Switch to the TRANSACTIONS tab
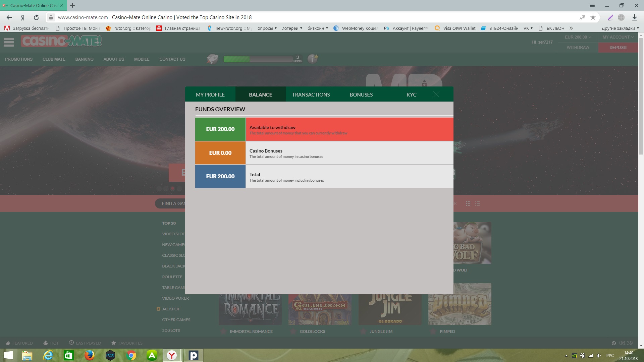Screen dimensions: 644x362 [311, 95]
